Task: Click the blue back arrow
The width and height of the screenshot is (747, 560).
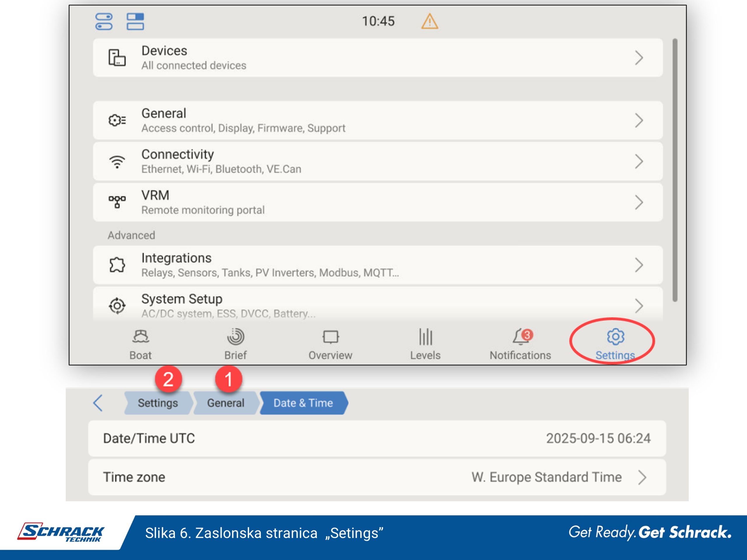Action: point(98,403)
